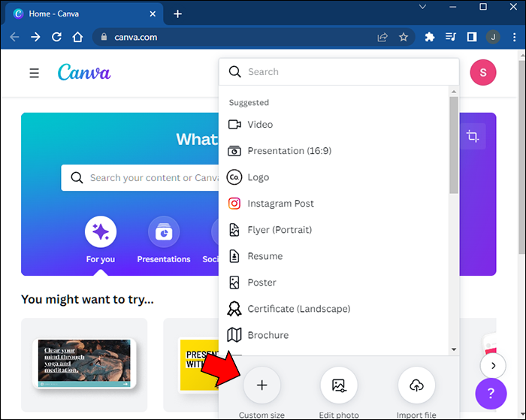Screen dimensions: 526x420
Task: Click the search magnifier in the dropdown panel
Action: coord(234,71)
